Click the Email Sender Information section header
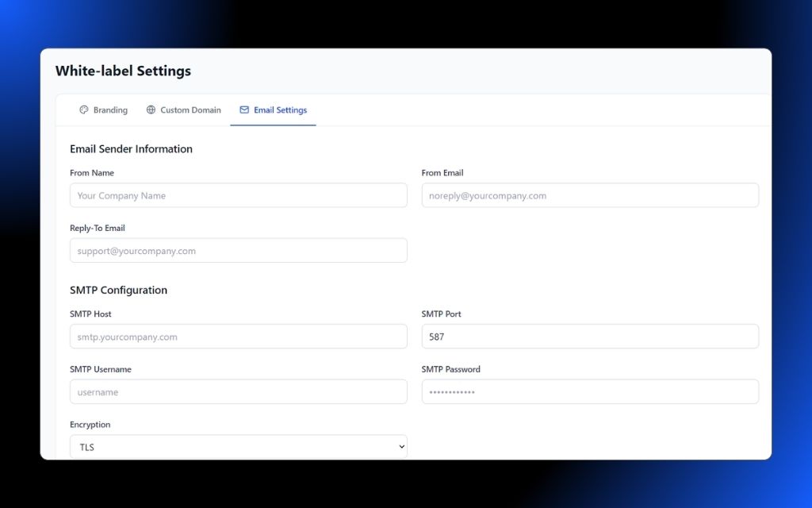The height and width of the screenshot is (508, 812). tap(131, 148)
